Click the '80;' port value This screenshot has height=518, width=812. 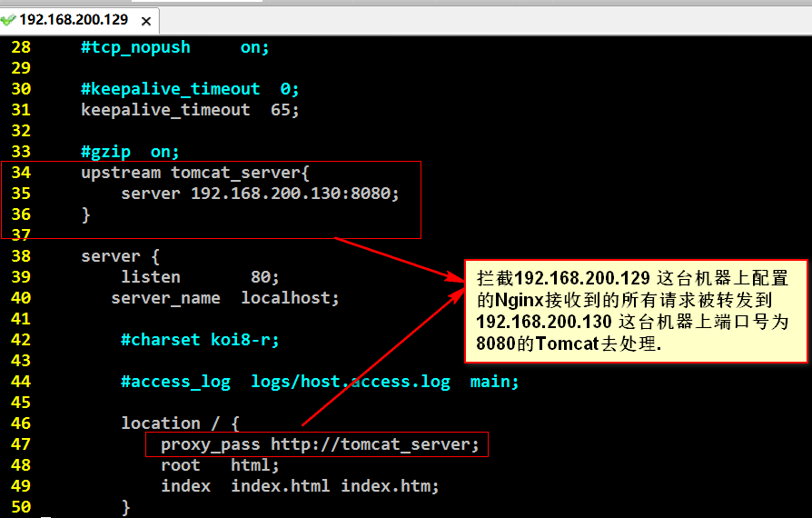(x=264, y=277)
